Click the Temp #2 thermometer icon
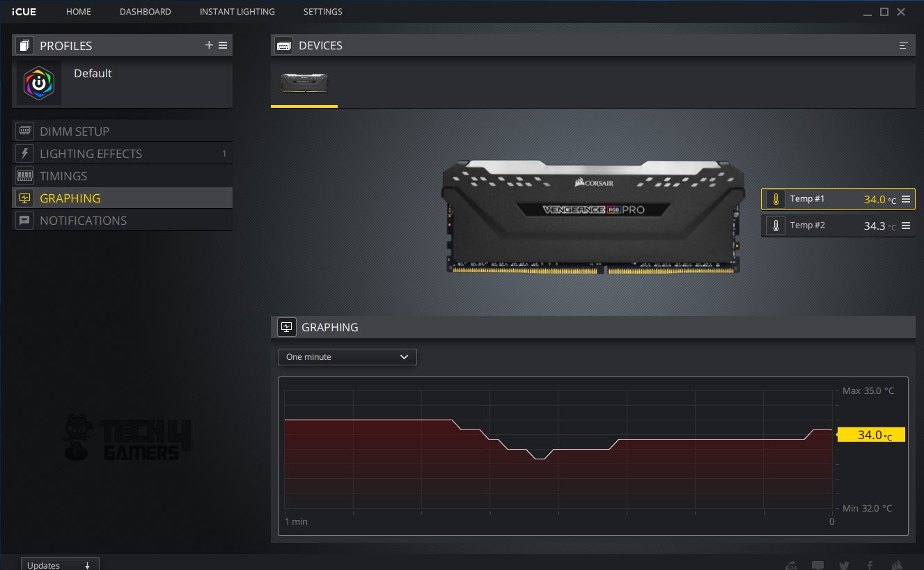 click(774, 225)
